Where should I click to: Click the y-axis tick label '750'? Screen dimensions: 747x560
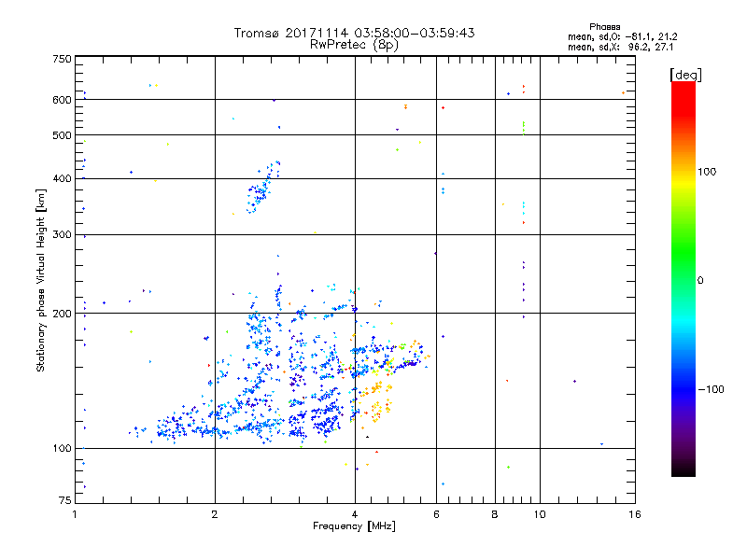point(62,60)
